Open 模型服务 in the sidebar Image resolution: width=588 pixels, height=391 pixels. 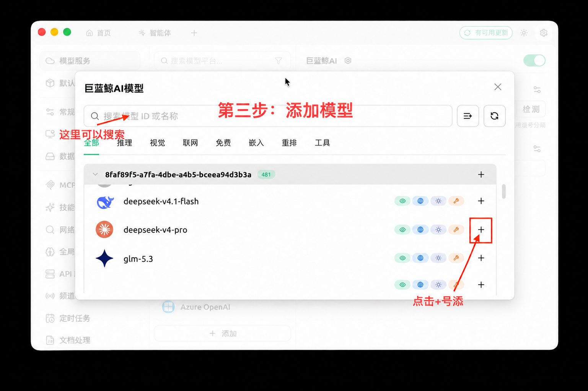click(90, 61)
